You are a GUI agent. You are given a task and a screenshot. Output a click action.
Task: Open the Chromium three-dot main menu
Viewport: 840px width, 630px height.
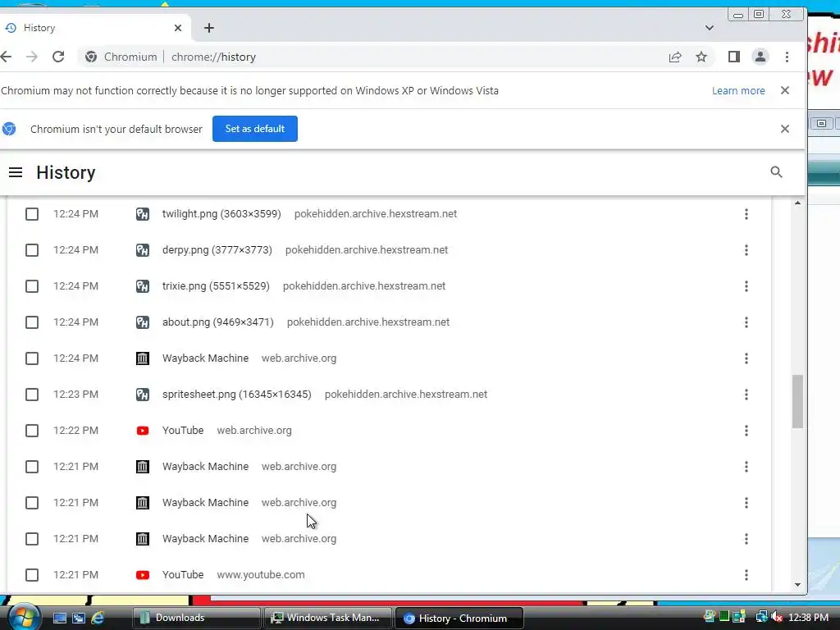(787, 57)
